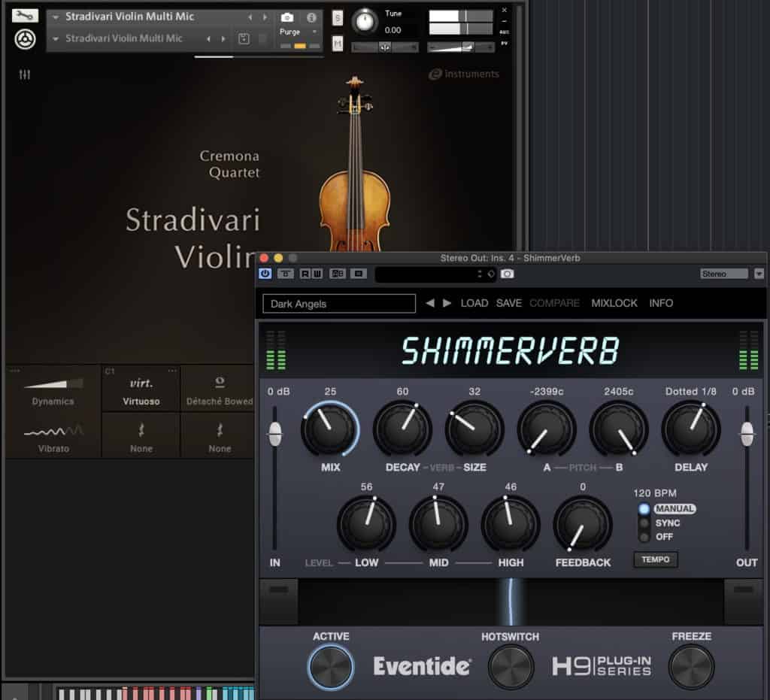This screenshot has height=700, width=770.
Task: Load next ShimmerVerb preset arrow
Action: [447, 303]
